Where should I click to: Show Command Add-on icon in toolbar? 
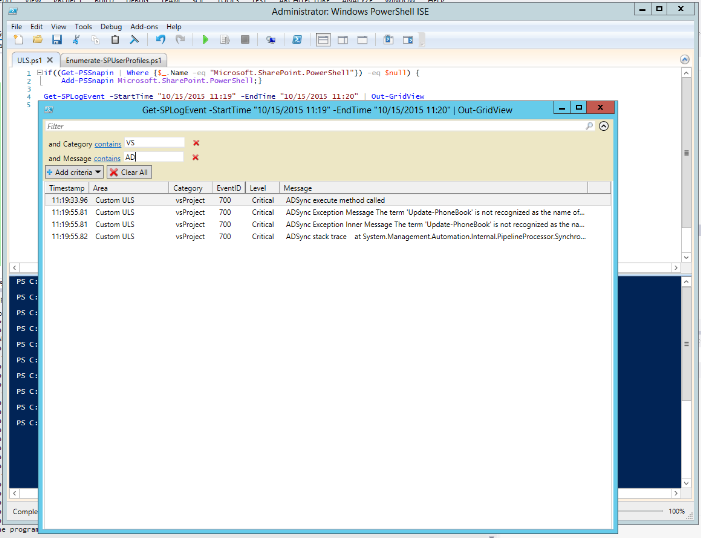408,40
